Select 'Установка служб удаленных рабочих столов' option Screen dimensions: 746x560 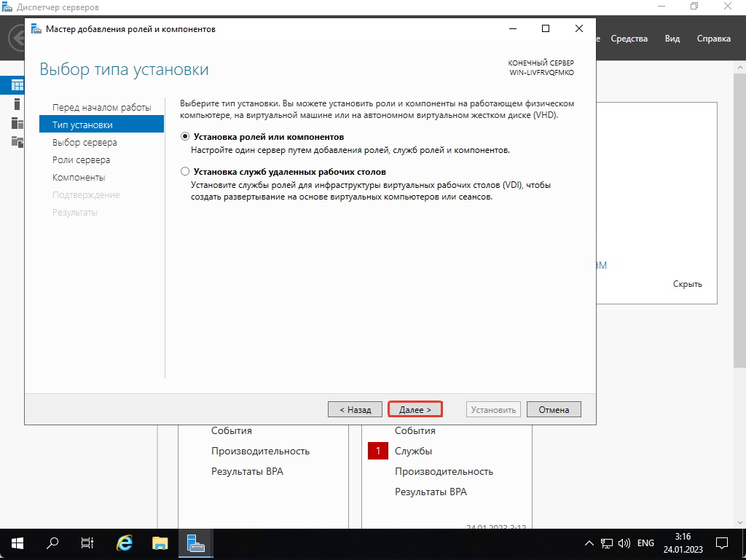point(185,173)
